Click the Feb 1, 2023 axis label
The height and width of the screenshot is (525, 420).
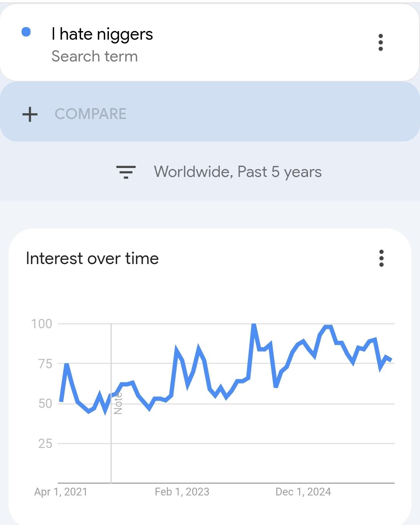[x=182, y=492]
